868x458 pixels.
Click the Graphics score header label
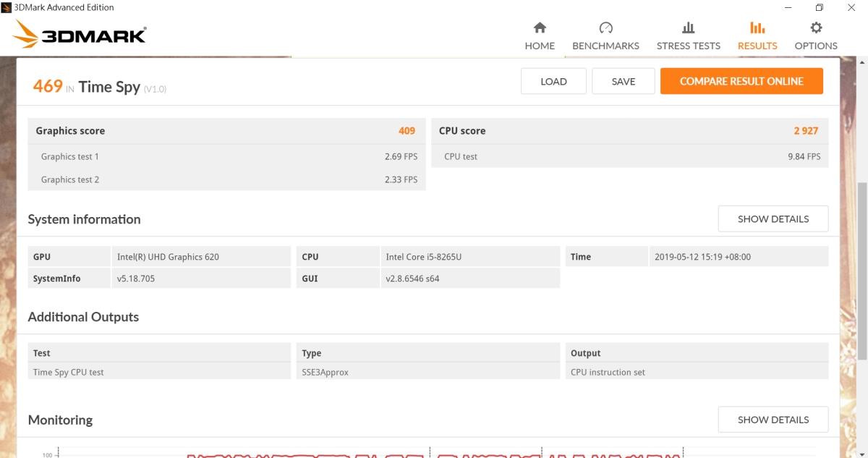[70, 131]
